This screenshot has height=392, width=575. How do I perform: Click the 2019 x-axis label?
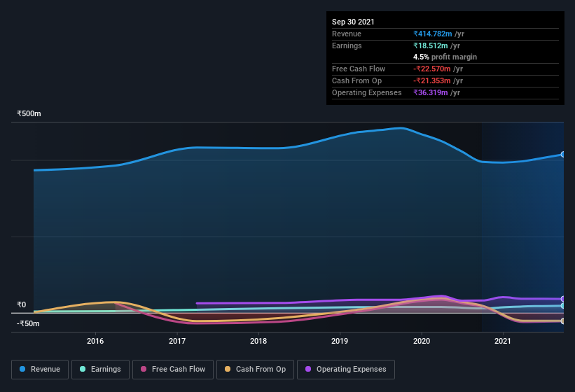340,341
